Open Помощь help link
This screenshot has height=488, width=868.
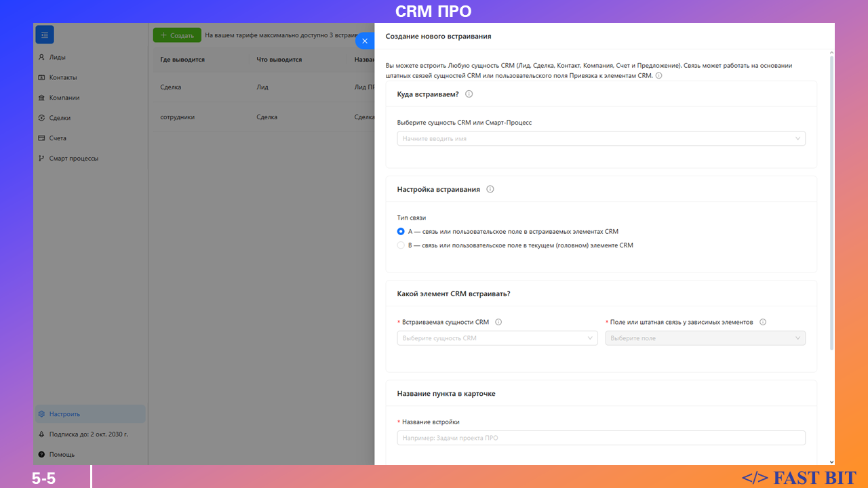(91, 455)
